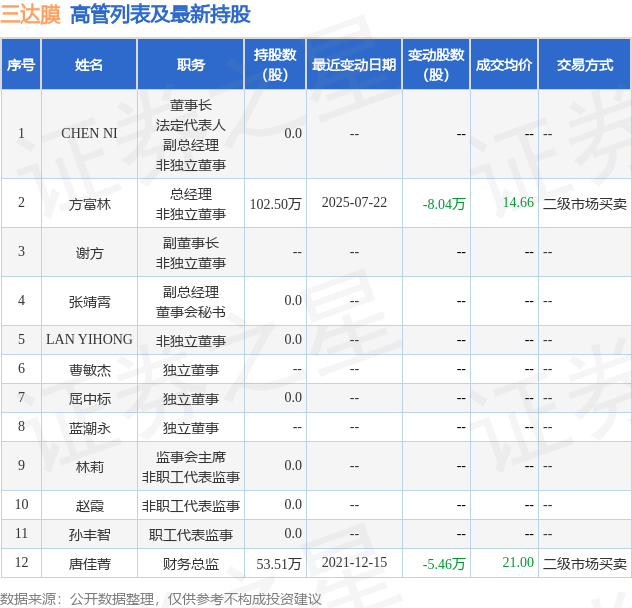Click the holding value 102.50万

[x=275, y=204]
